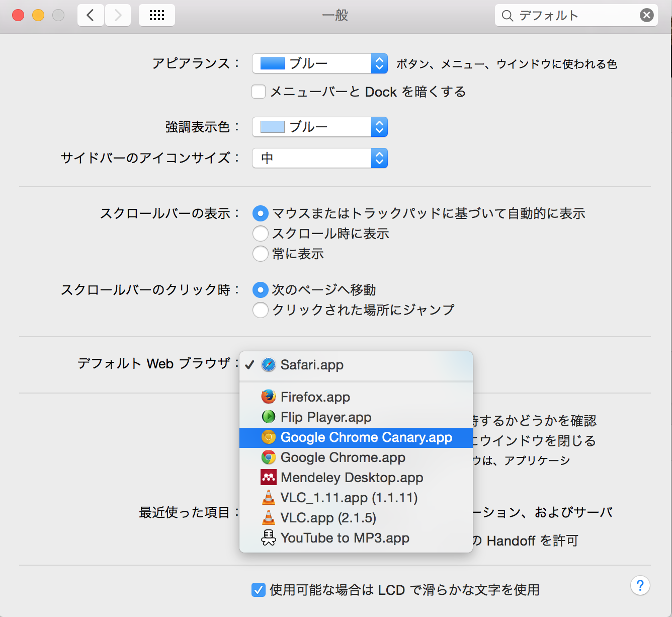Open the help question mark button
672x617 pixels.
point(640,585)
